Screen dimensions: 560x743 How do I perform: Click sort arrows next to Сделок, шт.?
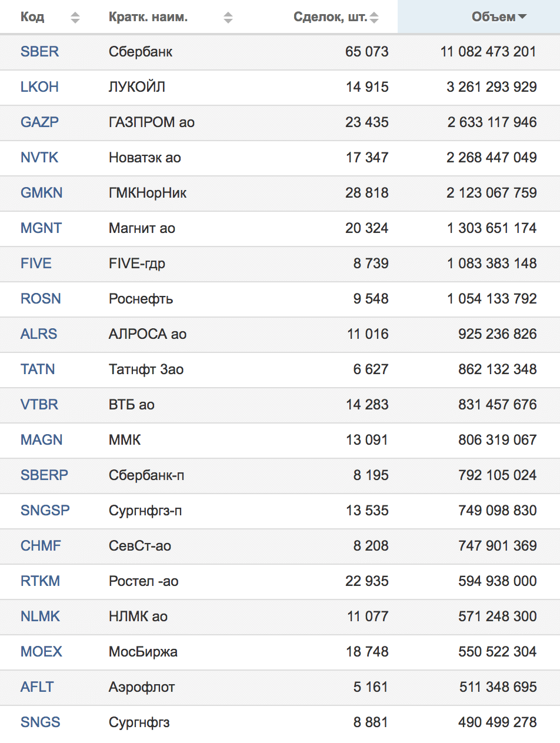374,18
